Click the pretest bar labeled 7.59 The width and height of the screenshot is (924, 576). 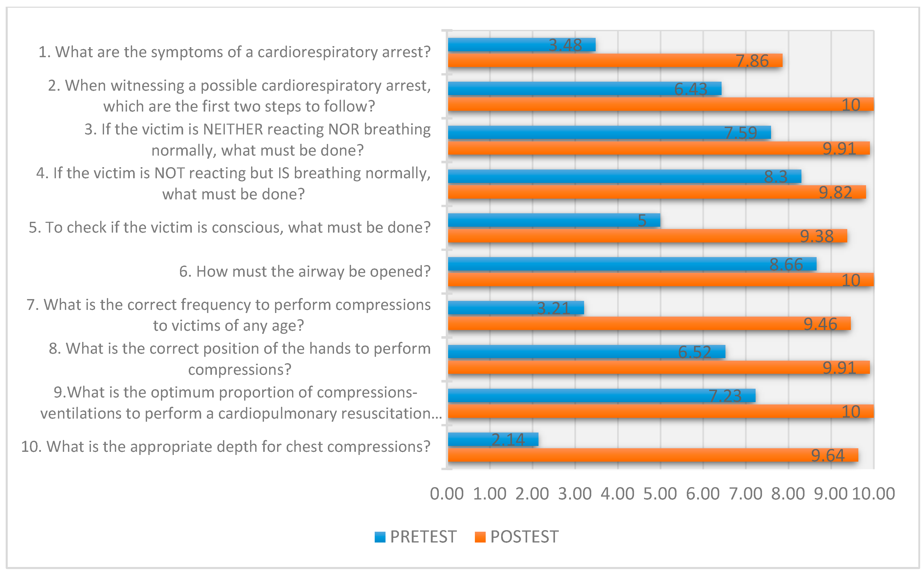point(609,132)
